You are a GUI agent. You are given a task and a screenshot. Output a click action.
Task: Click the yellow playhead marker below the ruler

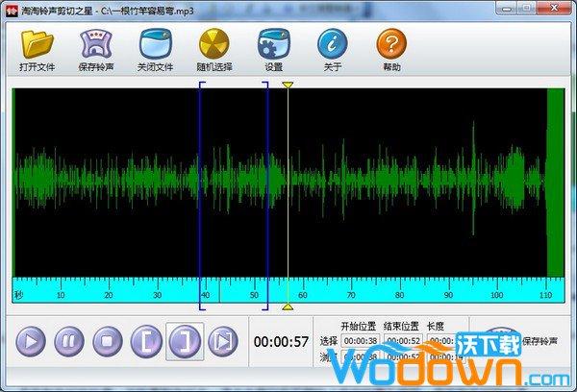tap(288, 306)
